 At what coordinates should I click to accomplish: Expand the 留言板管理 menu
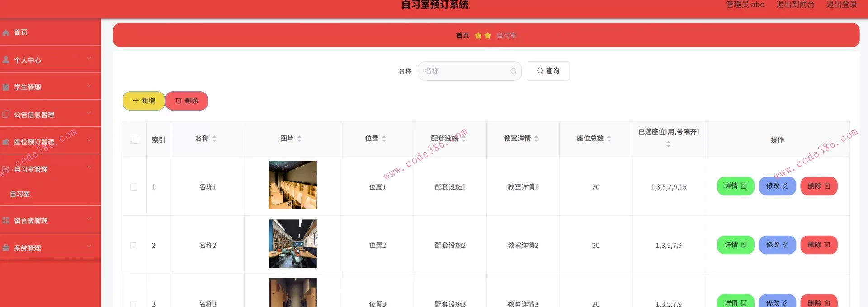50,220
